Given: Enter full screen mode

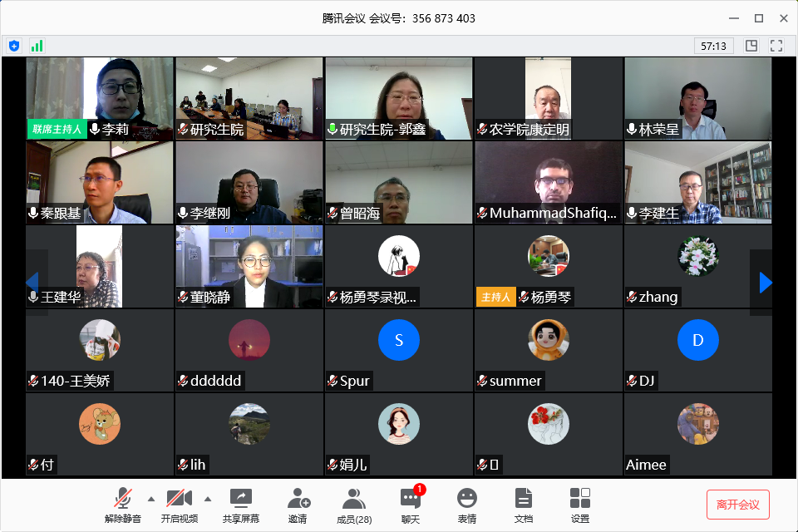Looking at the screenshot, I should (776, 46).
